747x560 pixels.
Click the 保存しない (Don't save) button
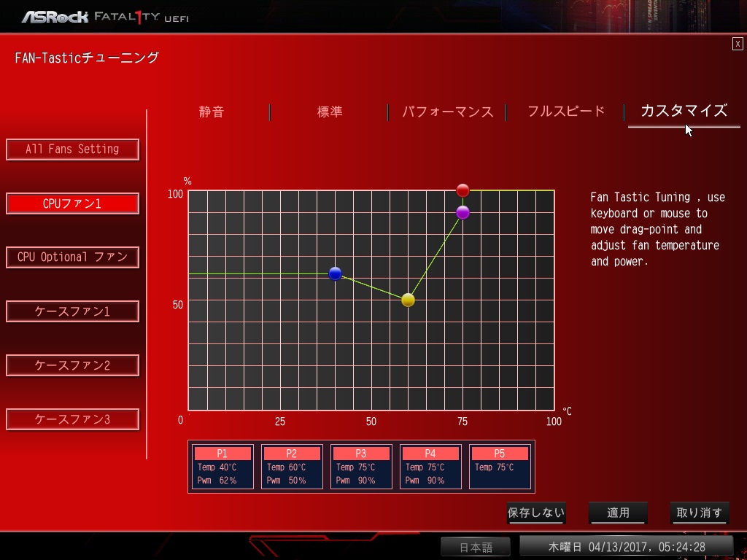point(536,513)
